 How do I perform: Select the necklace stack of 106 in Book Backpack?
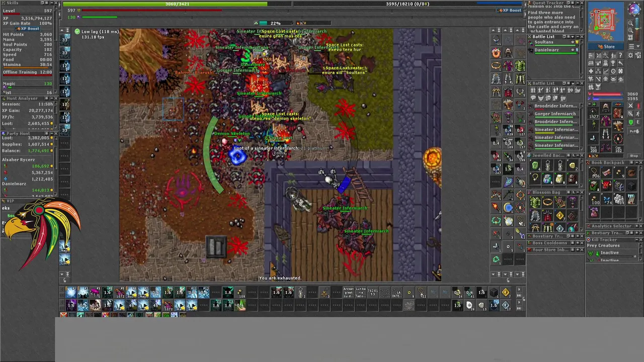pos(594,172)
